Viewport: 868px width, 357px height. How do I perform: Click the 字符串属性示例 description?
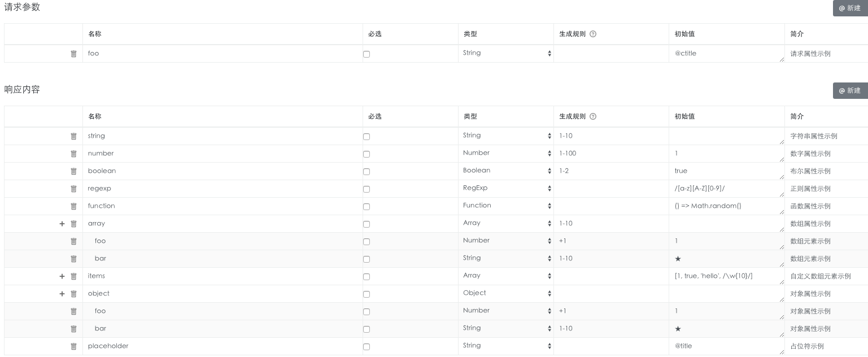click(814, 136)
